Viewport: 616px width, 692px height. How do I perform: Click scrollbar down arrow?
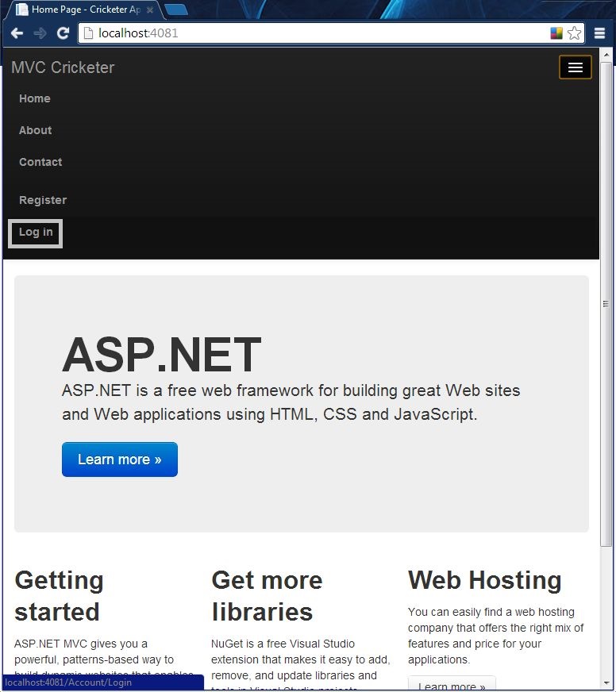coord(606,684)
